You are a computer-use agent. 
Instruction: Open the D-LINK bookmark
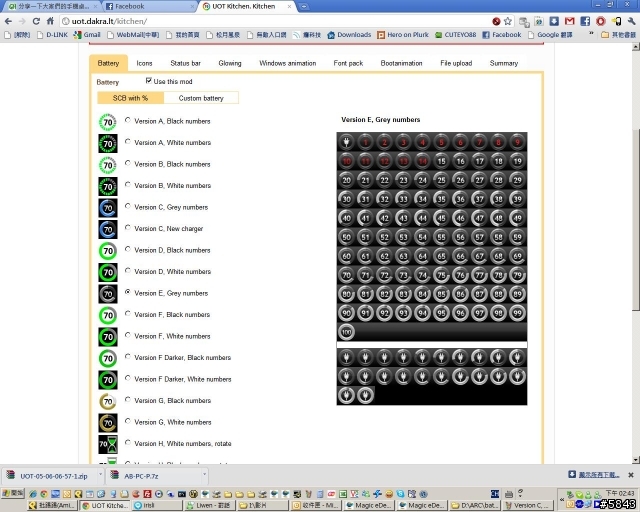pos(52,35)
